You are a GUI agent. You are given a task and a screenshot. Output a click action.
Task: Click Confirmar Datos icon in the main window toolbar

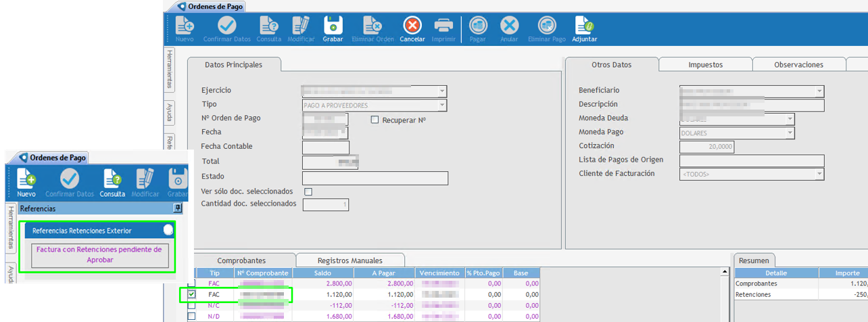coord(227,26)
